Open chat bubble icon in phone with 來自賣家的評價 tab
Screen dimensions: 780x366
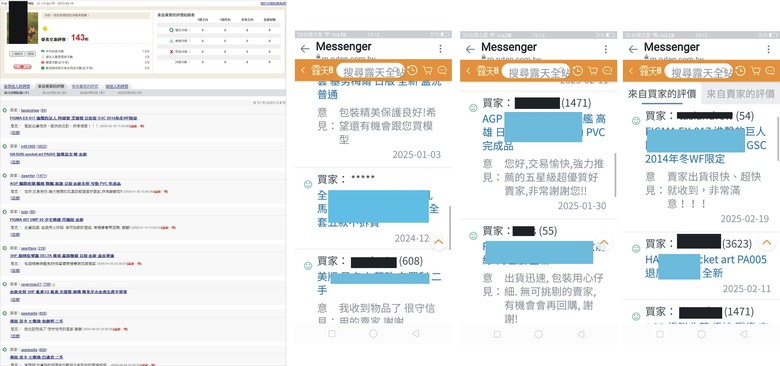770,71
